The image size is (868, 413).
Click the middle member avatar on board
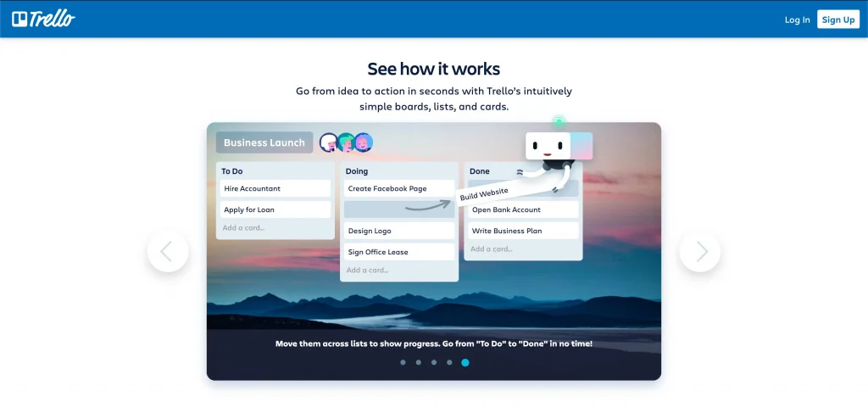pos(346,142)
